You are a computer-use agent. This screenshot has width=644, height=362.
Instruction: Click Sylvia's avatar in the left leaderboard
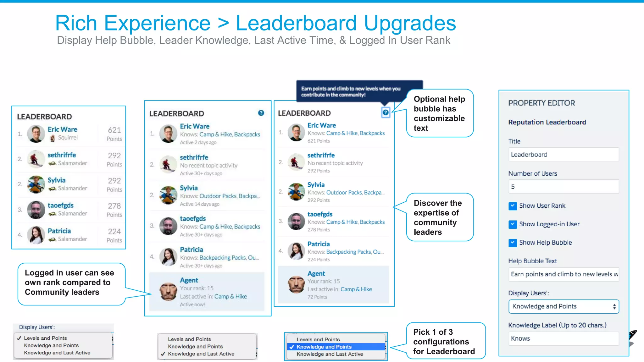[36, 184]
